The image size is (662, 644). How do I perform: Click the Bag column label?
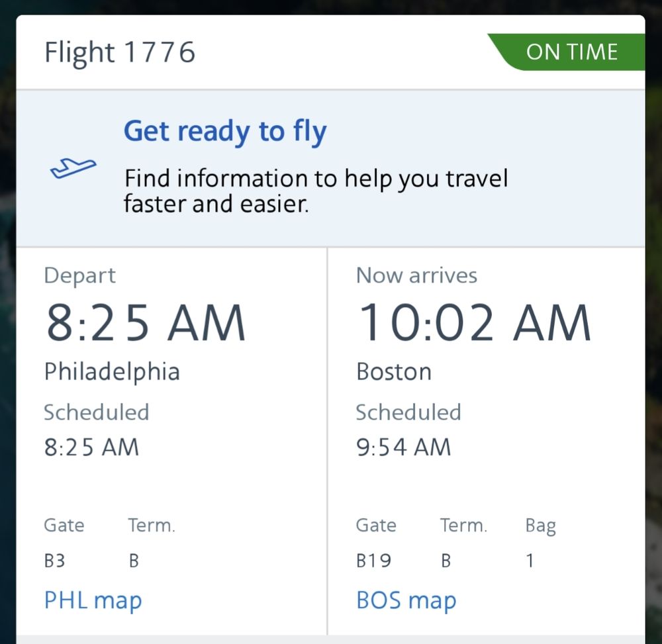[540, 526]
